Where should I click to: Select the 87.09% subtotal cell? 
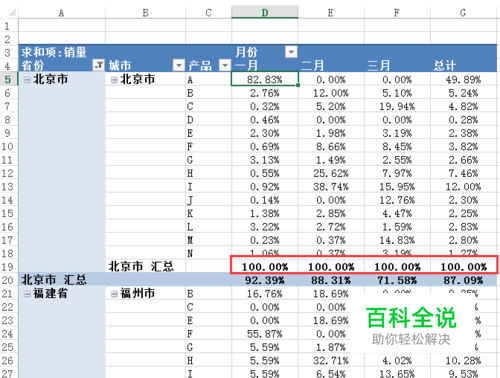point(463,280)
